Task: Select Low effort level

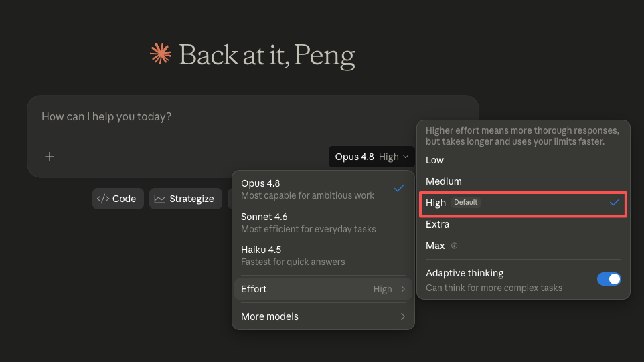Action: click(523, 160)
